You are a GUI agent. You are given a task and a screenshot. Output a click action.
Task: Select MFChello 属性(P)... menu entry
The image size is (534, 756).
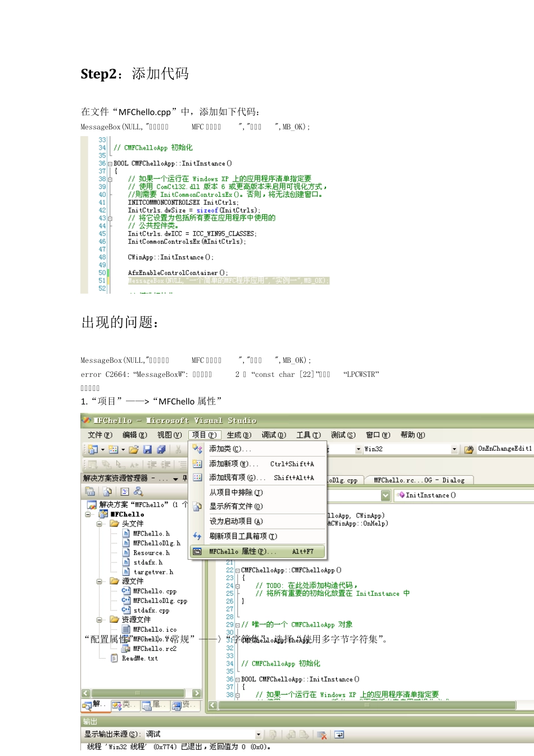258,551
